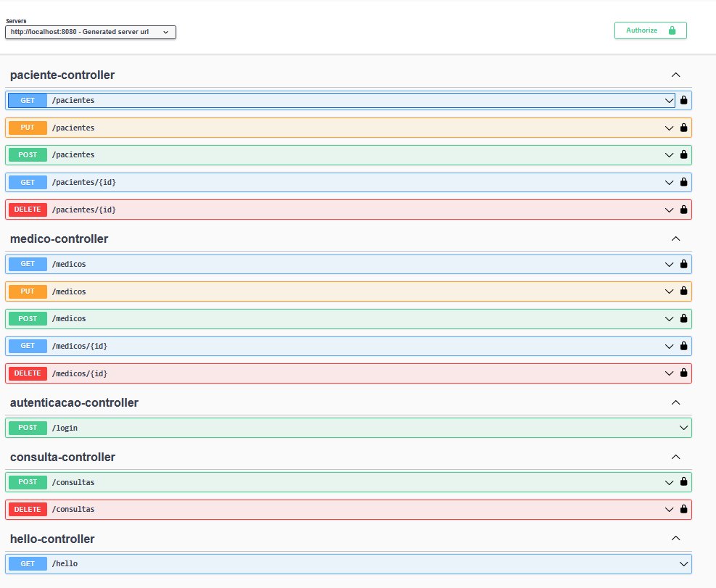This screenshot has width=716, height=588.
Task: Click the hello-controller heading
Action: pyautogui.click(x=52, y=539)
